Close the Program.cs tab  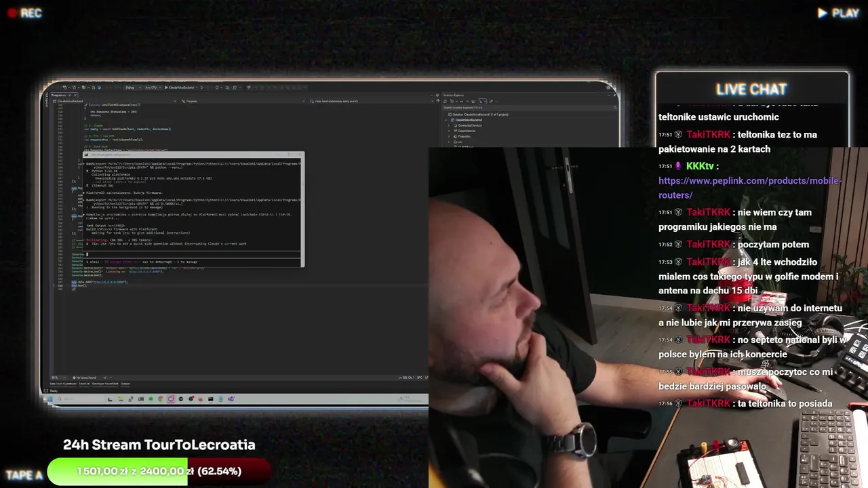pyautogui.click(x=75, y=95)
